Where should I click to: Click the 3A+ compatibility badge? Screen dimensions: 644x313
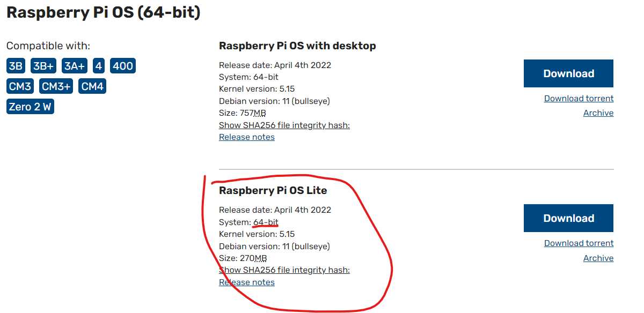[x=75, y=66]
